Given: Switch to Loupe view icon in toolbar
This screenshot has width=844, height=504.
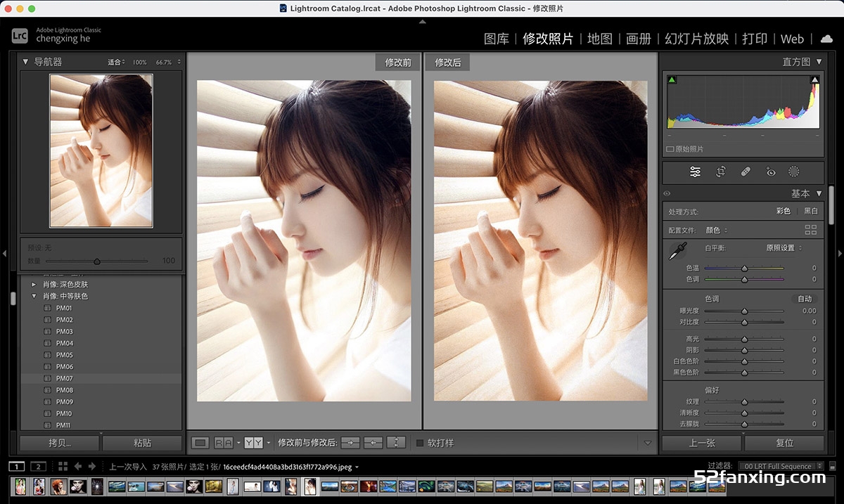Looking at the screenshot, I should [x=200, y=443].
